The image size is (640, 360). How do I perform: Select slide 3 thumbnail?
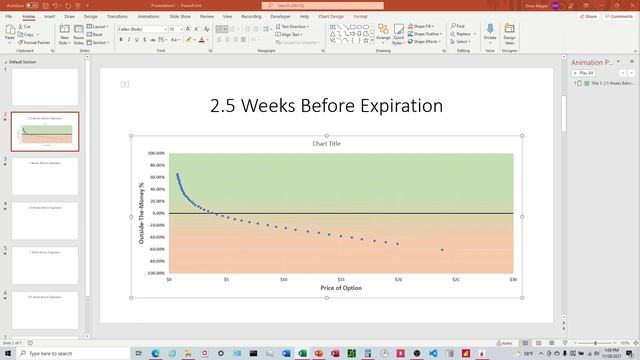click(45, 176)
